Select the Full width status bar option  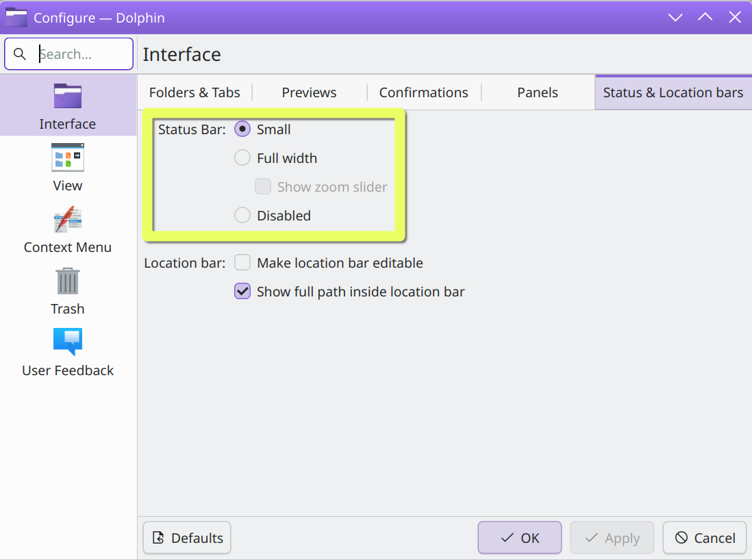(x=276, y=158)
